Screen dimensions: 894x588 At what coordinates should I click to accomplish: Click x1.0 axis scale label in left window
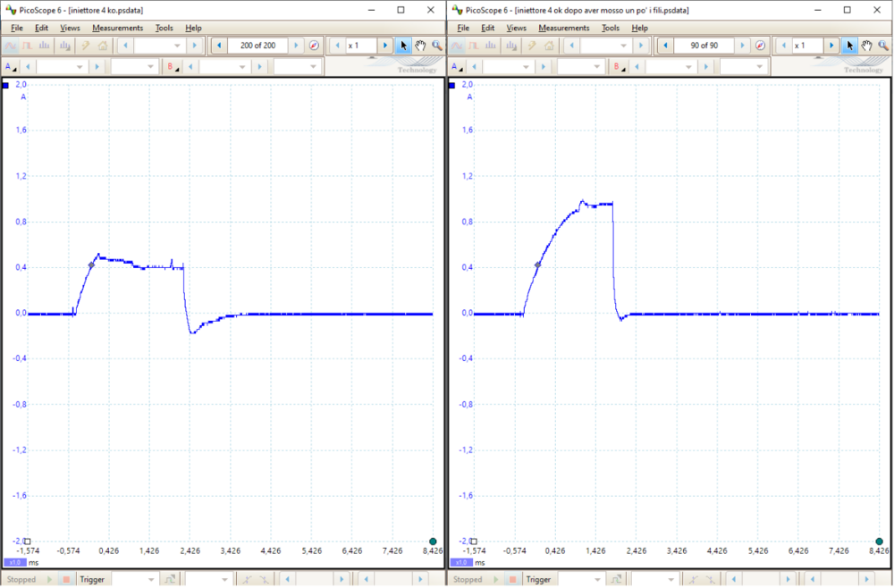point(14,563)
